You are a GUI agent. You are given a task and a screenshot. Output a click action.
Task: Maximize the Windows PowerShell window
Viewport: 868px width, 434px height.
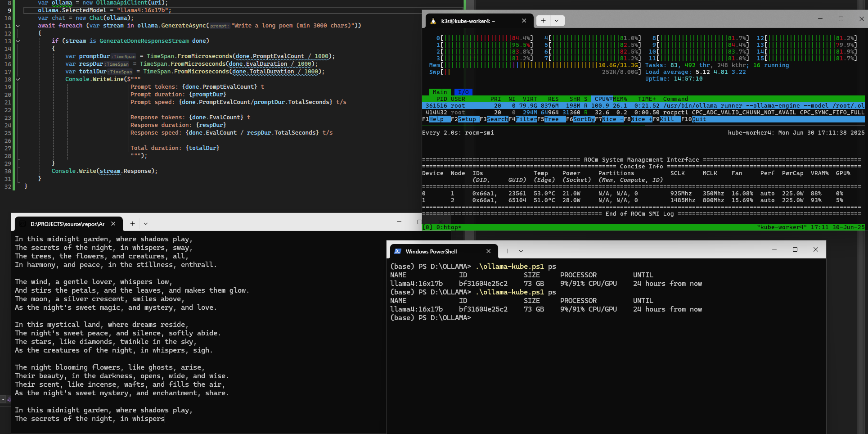(x=795, y=249)
